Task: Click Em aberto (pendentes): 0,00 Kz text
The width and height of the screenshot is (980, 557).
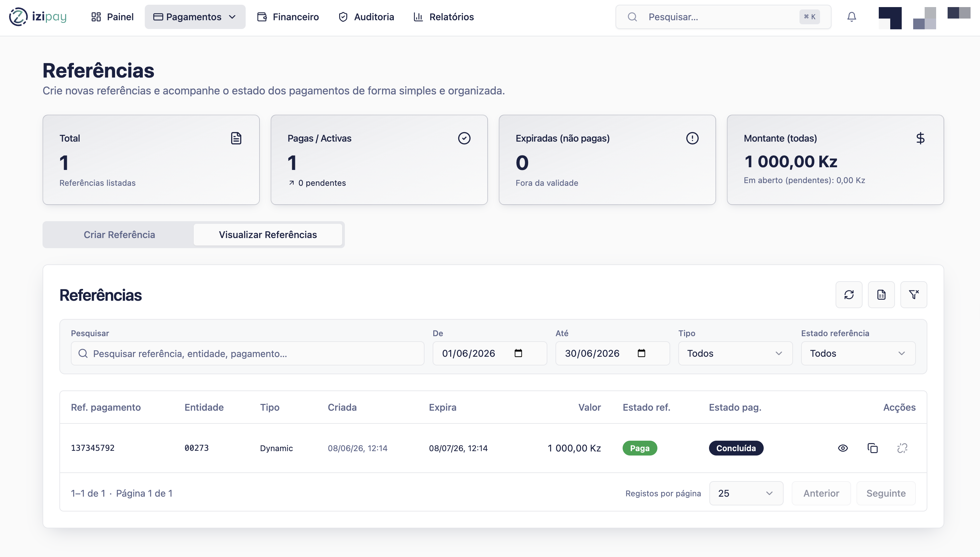Action: pos(804,180)
